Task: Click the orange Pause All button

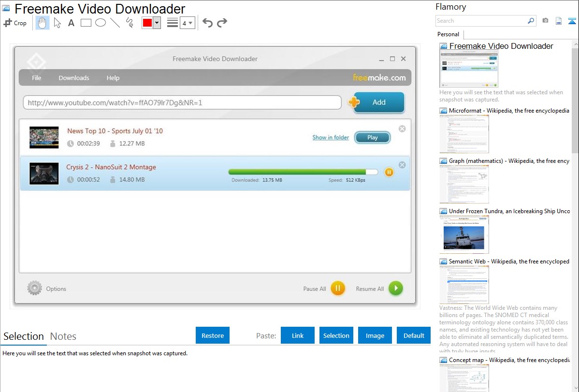Action: pos(337,288)
